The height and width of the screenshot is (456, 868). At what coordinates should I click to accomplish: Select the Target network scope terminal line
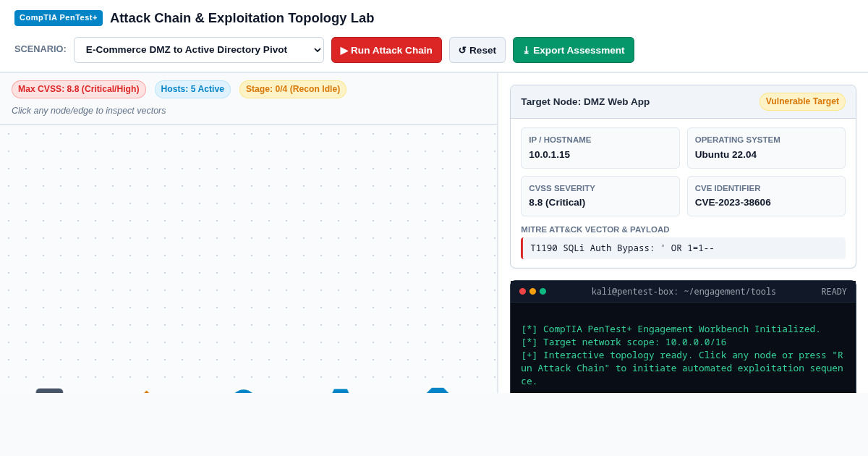tap(624, 342)
